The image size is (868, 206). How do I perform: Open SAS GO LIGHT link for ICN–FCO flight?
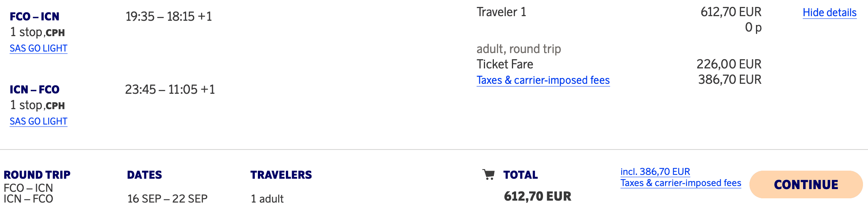(38, 121)
